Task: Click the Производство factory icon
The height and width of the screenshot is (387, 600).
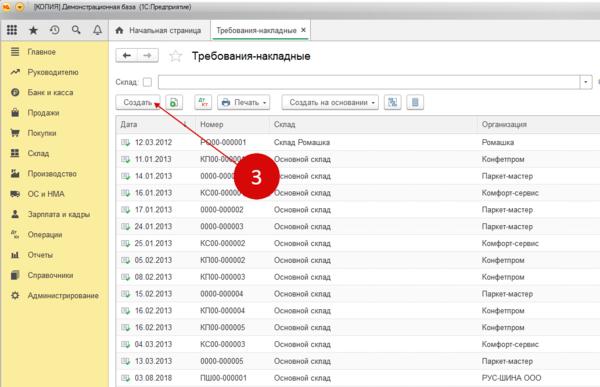Action: point(15,173)
